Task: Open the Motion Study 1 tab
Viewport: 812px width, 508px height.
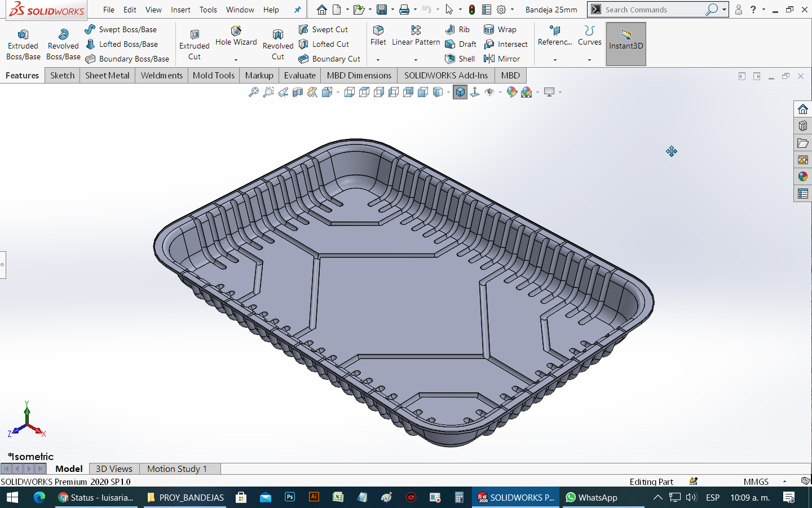Action: pyautogui.click(x=177, y=468)
